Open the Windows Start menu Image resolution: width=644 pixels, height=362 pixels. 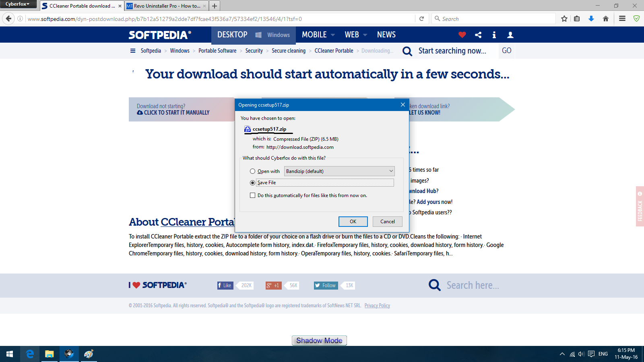coord(10,354)
